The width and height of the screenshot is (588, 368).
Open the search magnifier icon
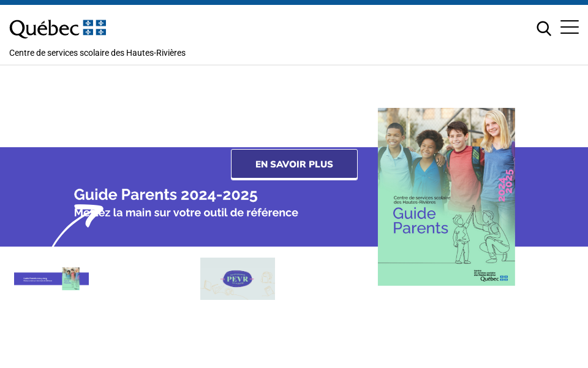pyautogui.click(x=543, y=28)
